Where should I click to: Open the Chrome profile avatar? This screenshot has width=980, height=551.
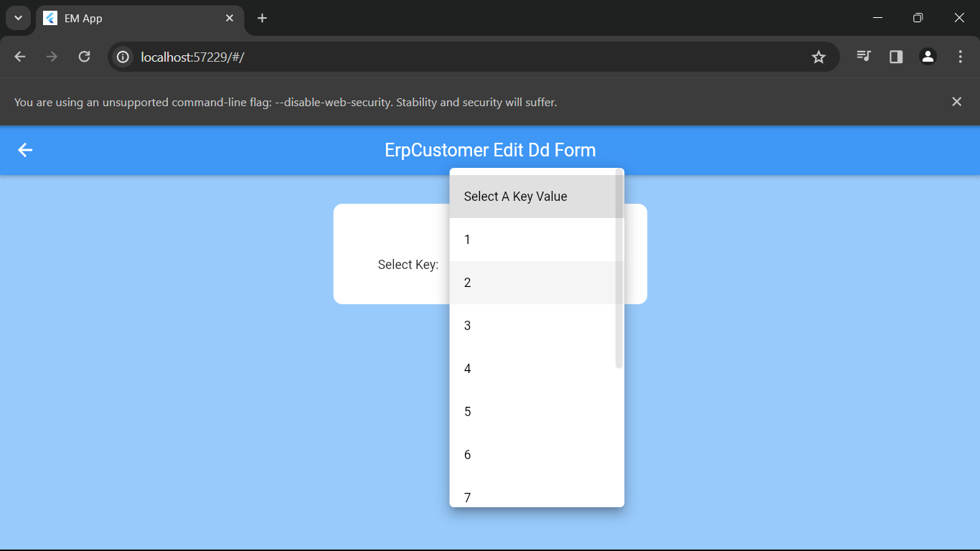[x=928, y=57]
